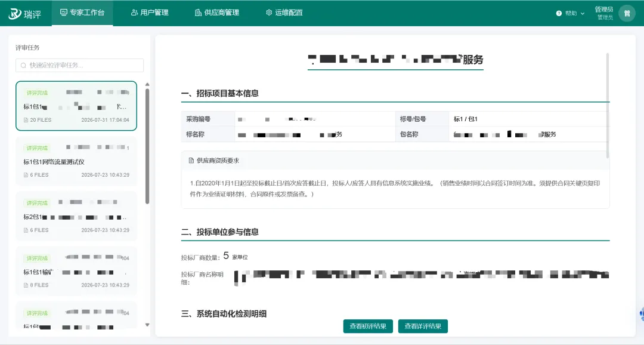
Task: Select the 标2包1 task card
Action: tap(76, 216)
